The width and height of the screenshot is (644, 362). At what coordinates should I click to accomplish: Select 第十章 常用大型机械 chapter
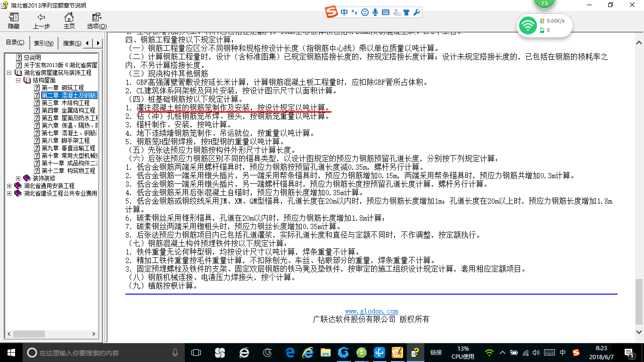[x=69, y=156]
